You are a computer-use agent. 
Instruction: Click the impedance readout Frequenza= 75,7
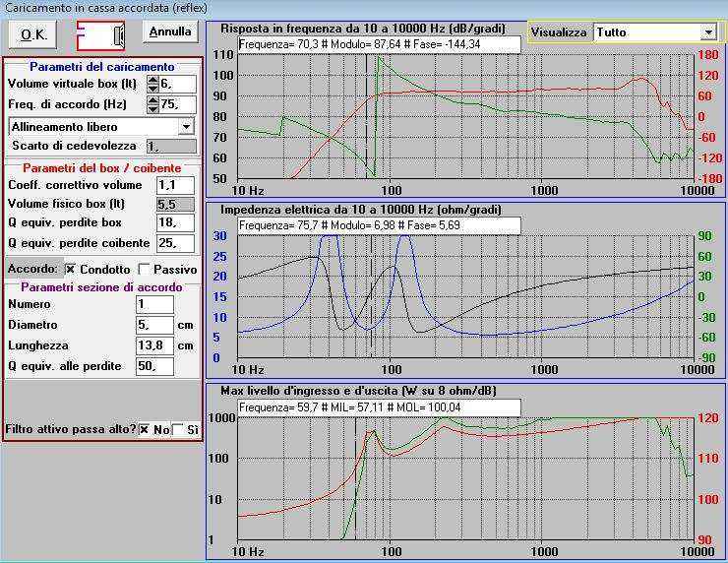[380, 225]
